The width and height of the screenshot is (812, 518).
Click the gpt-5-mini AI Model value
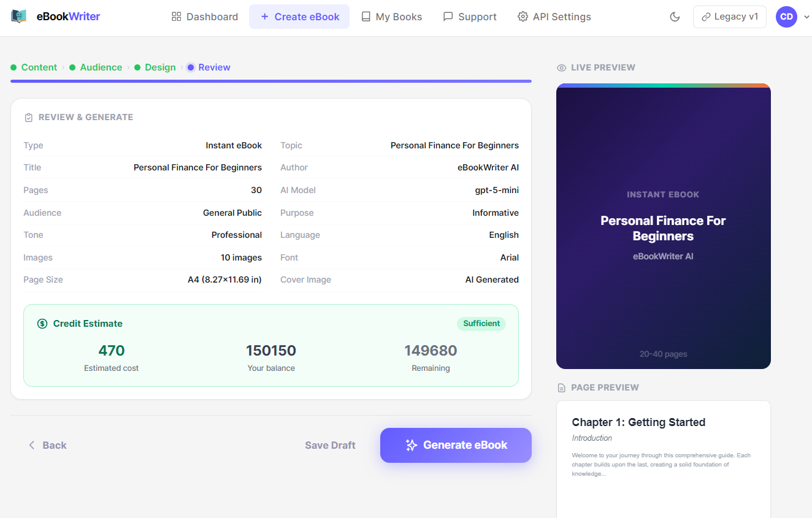click(x=497, y=190)
